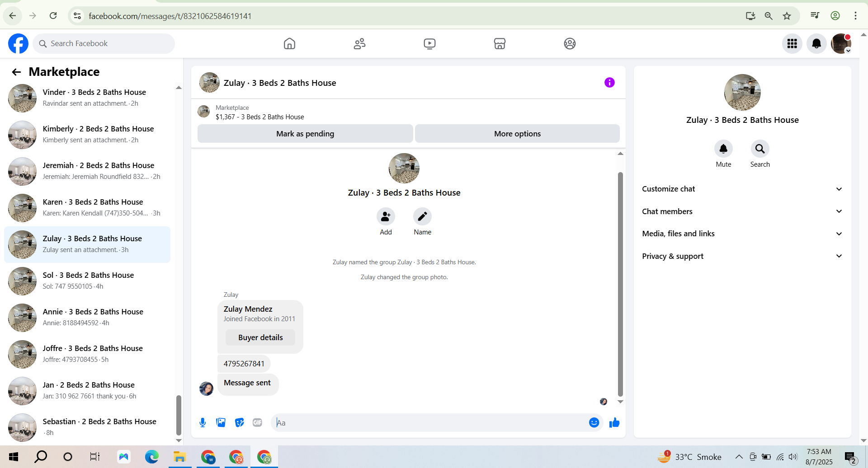Viewport: 868px width, 468px height.
Task: View Buyer details for Zulay Mendez
Action: pos(260,337)
